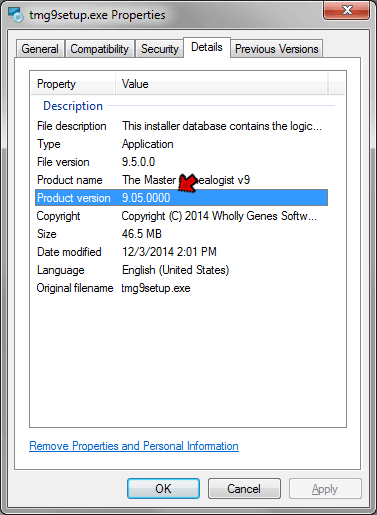This screenshot has width=377, height=515.
Task: Click the English (United States) value
Action: (x=176, y=270)
